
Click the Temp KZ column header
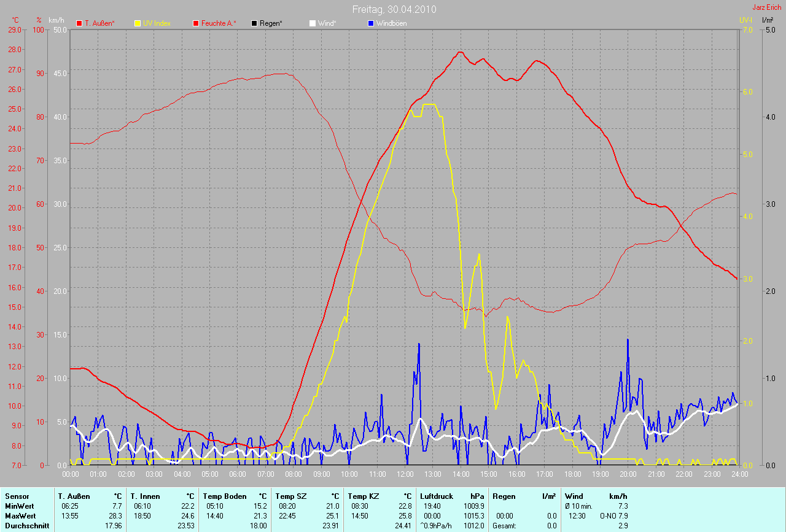[365, 496]
